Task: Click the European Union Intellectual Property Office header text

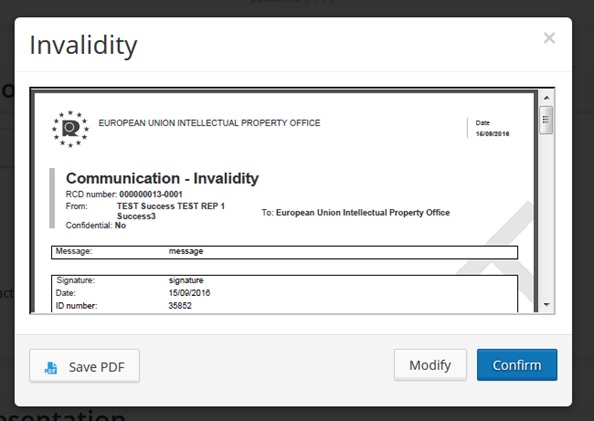Action: pos(209,123)
